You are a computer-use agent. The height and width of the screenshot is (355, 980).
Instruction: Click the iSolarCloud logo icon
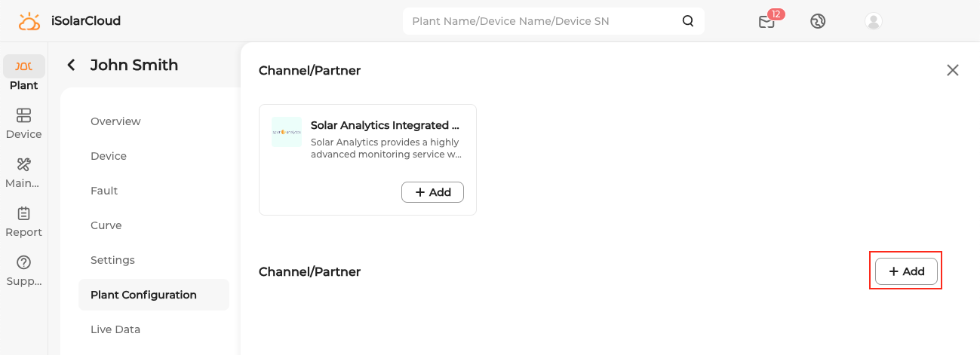29,21
